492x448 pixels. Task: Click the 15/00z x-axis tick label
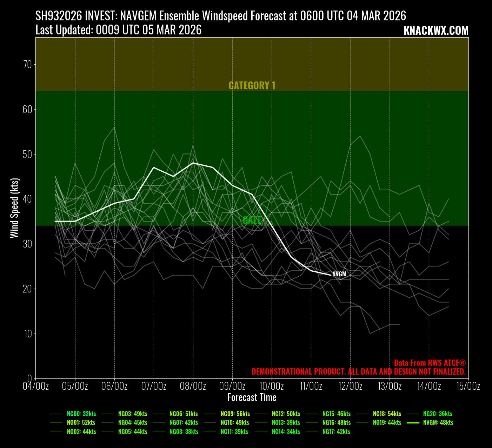468,386
